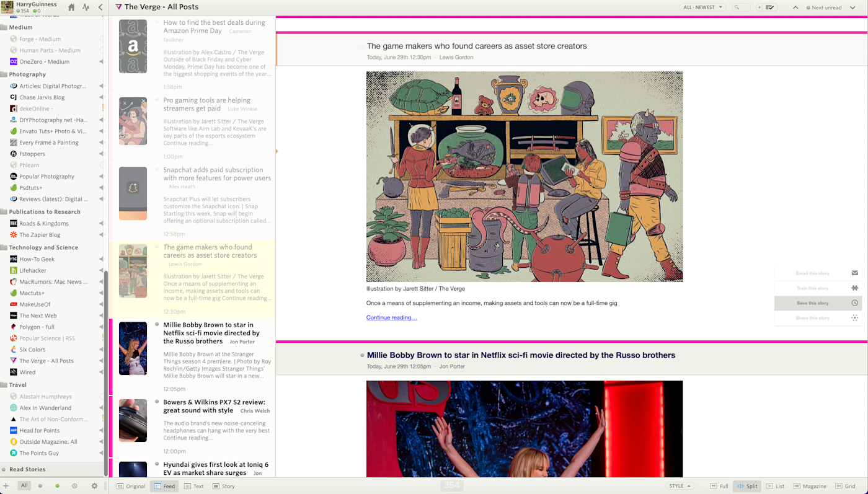Click Save this story
The image size is (868, 494).
point(819,303)
